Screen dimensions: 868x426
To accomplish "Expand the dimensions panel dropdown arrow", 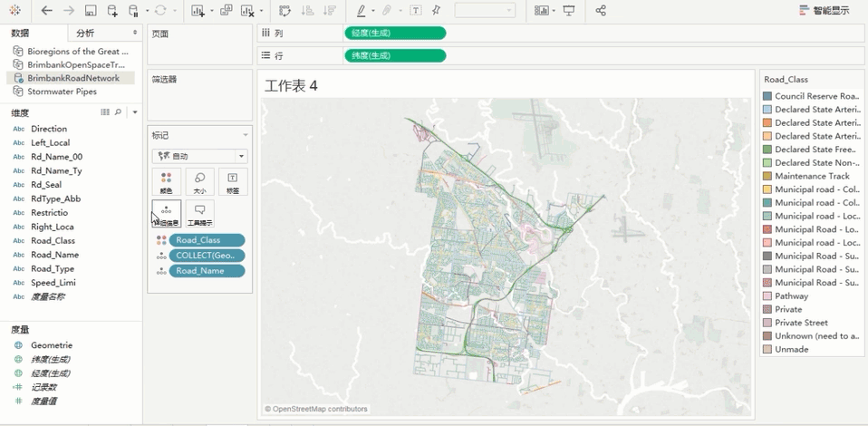I will point(135,112).
